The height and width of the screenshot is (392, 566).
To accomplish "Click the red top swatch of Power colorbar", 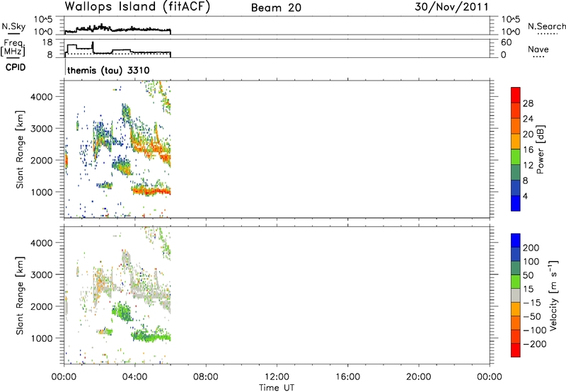I will click(516, 95).
